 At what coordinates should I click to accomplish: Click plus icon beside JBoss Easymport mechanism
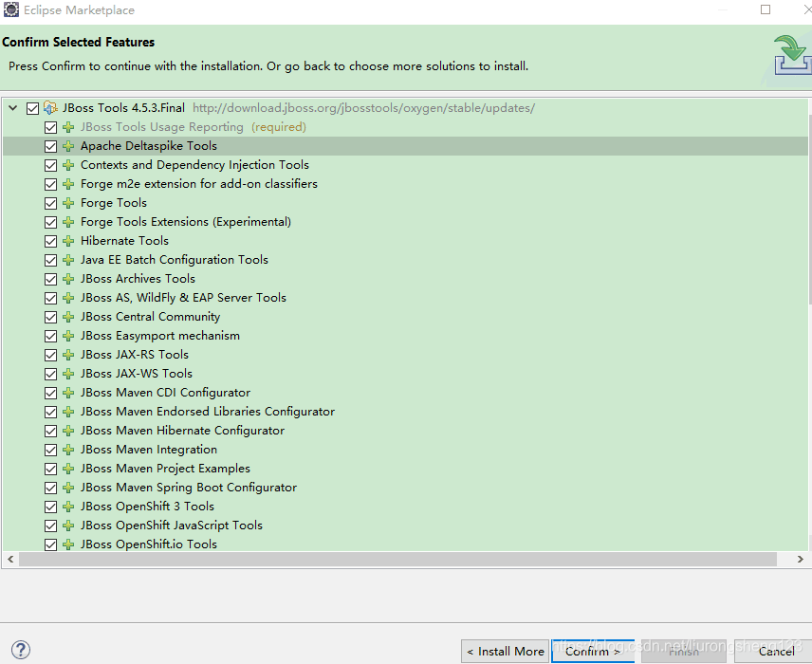pyautogui.click(x=68, y=336)
